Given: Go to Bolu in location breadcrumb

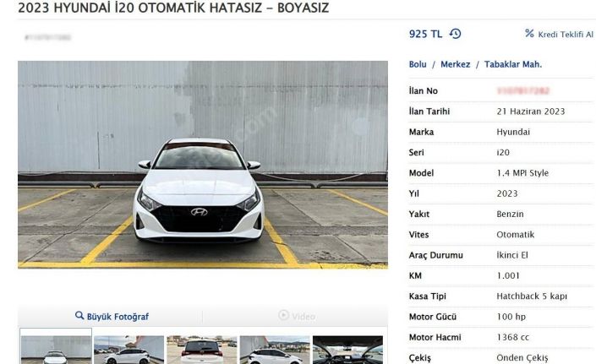Looking at the screenshot, I should (418, 64).
